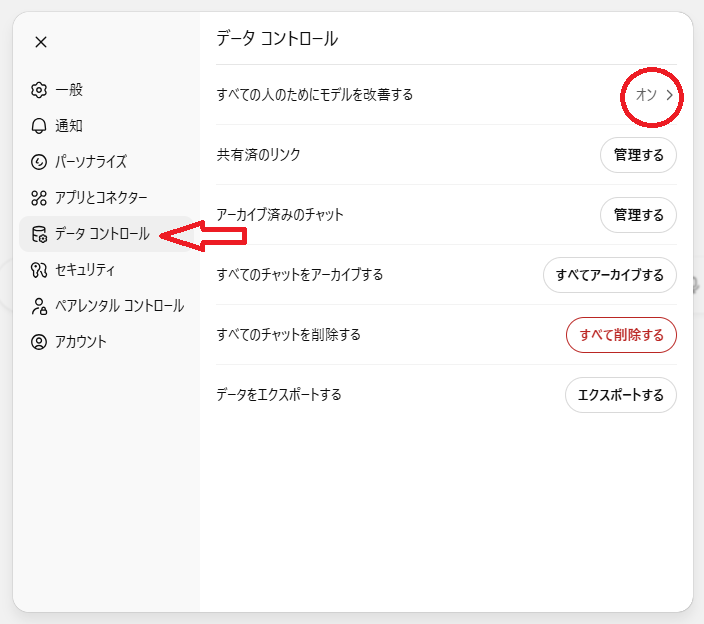Click the データ コントロール heading text
This screenshot has width=704, height=624.
[x=277, y=39]
